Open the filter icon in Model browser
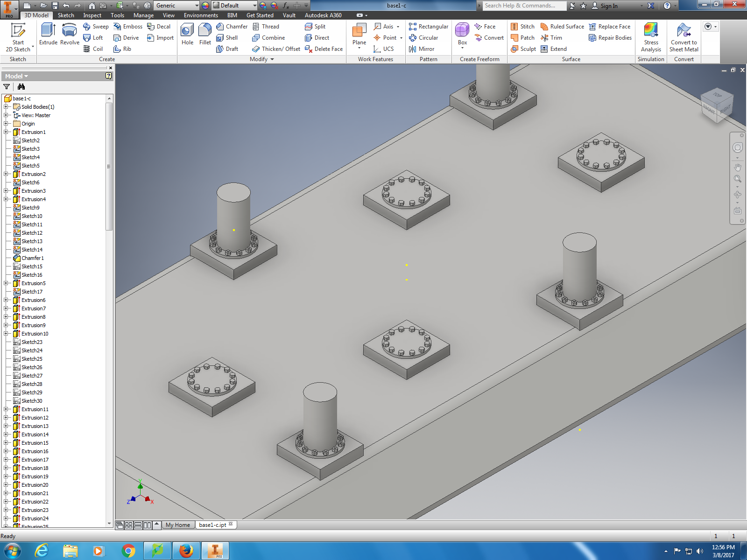 point(7,87)
